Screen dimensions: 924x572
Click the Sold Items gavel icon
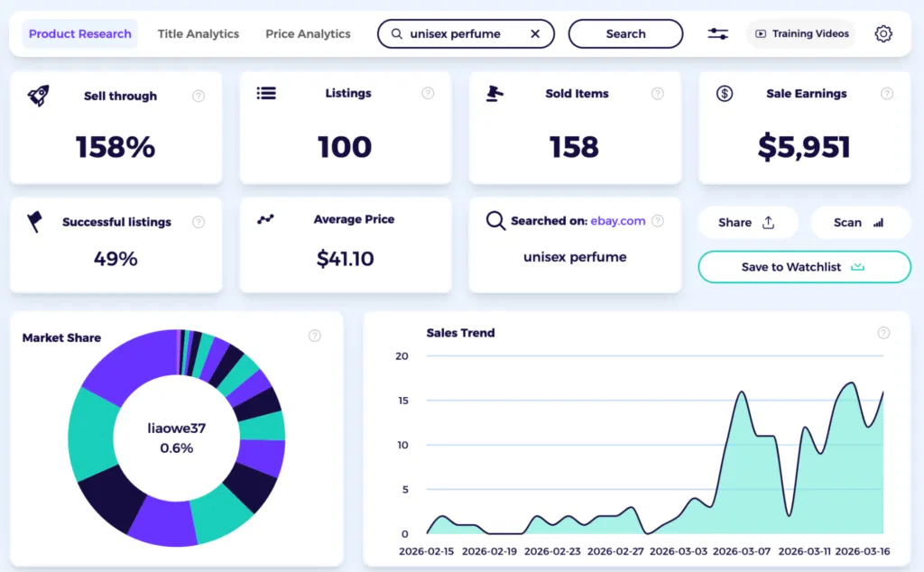pos(495,92)
